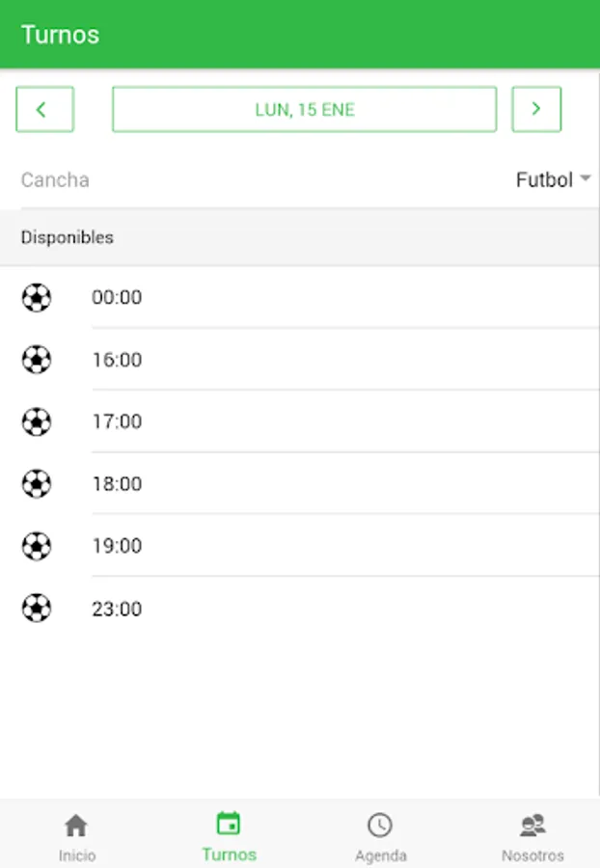Go to the Nosotros tab
Screen dimensions: 600x868
(x=532, y=837)
